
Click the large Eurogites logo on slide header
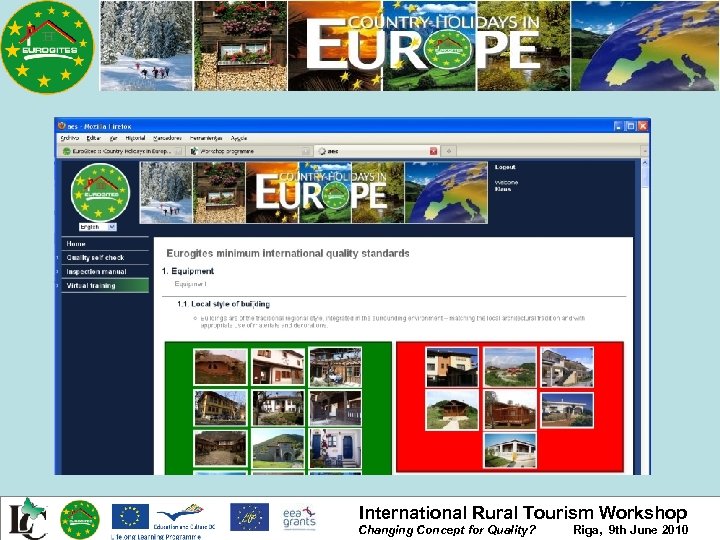(47, 47)
